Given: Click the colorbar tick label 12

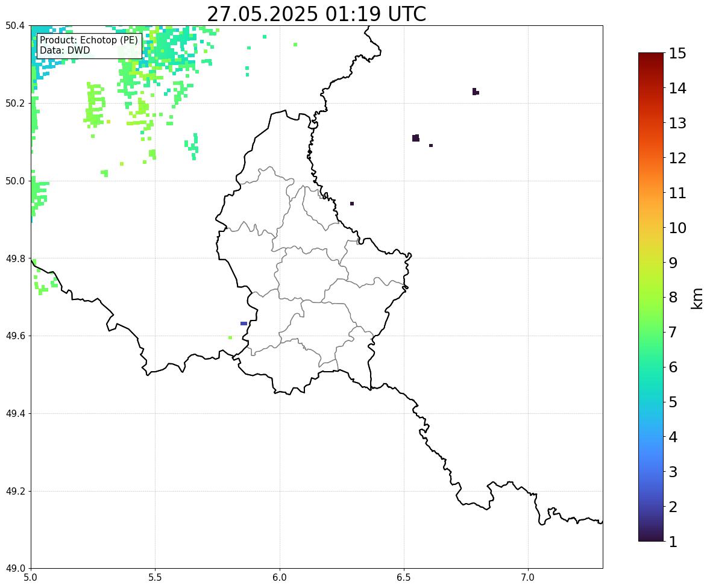Looking at the screenshot, I should pos(677,158).
